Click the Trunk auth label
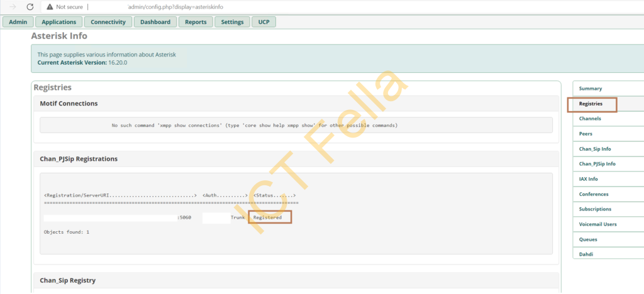The width and height of the screenshot is (644, 294). tap(237, 217)
